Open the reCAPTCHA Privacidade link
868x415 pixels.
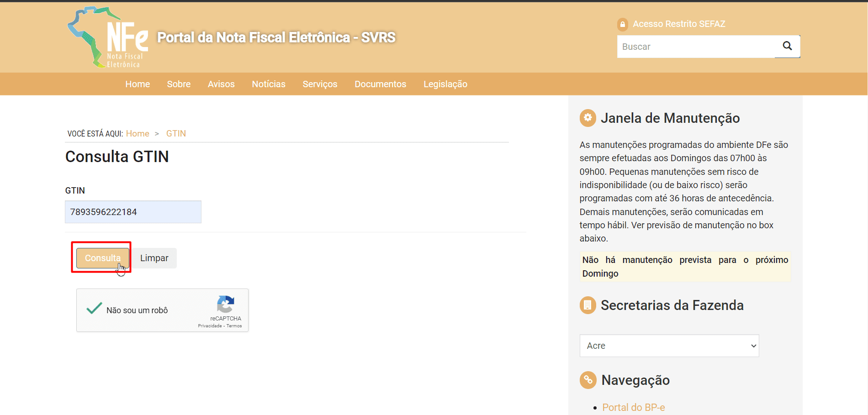210,326
